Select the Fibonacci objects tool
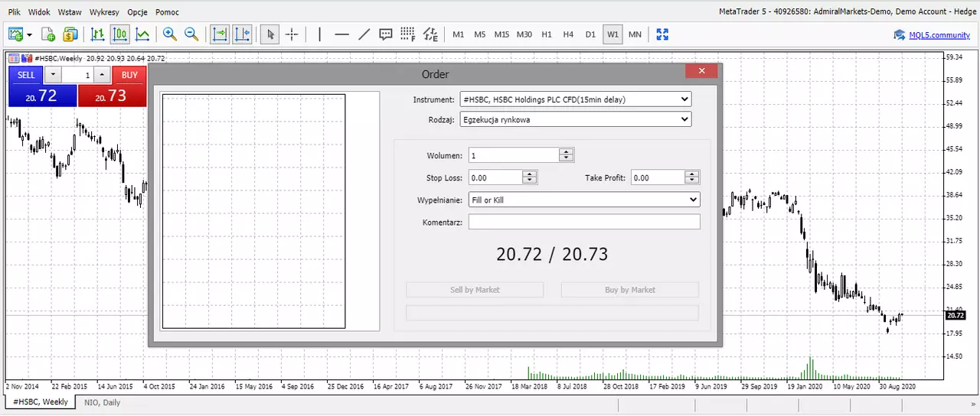Screen dimensions: 980x416 tap(408, 34)
